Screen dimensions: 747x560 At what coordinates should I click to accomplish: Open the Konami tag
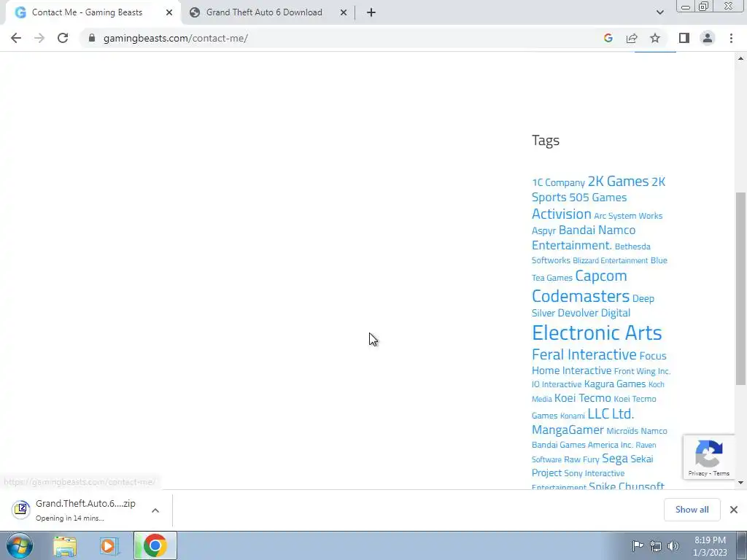[572, 416]
